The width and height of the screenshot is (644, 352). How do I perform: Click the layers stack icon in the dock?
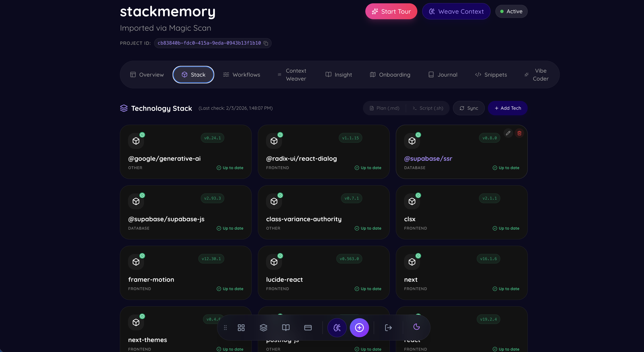tap(263, 327)
